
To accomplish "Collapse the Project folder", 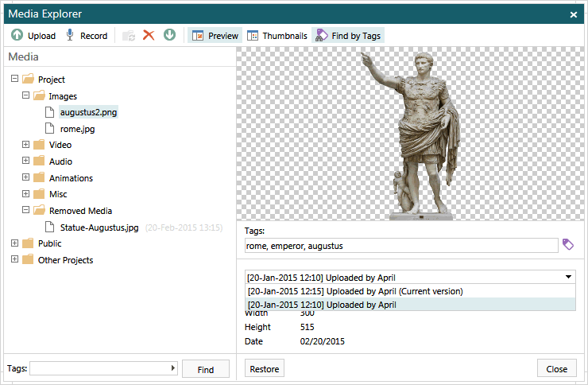I will tap(14, 79).
